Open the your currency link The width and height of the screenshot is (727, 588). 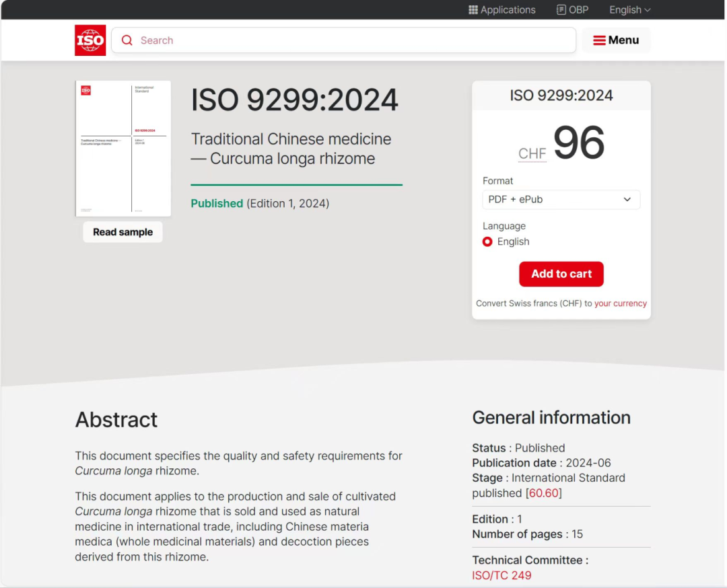pos(621,303)
